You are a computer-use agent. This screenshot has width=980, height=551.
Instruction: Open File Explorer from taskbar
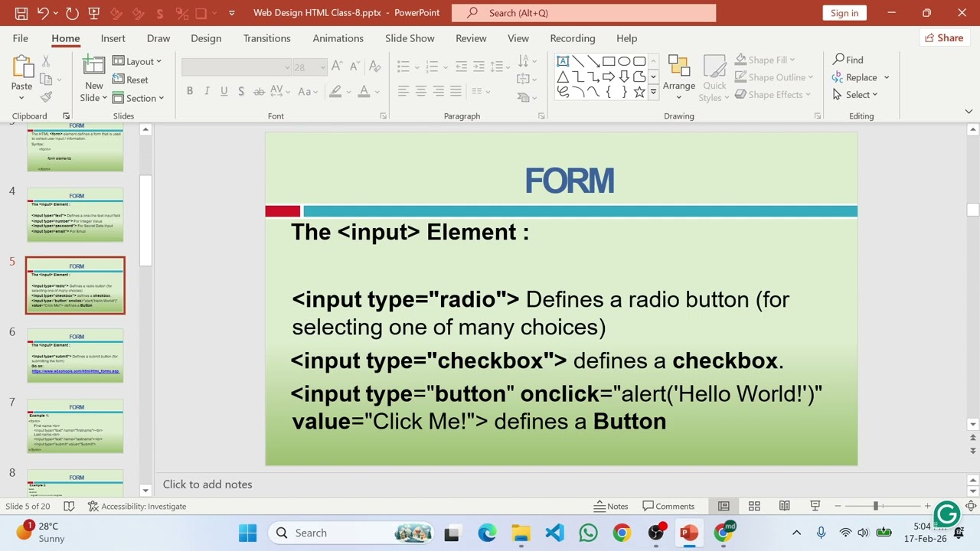(x=521, y=533)
